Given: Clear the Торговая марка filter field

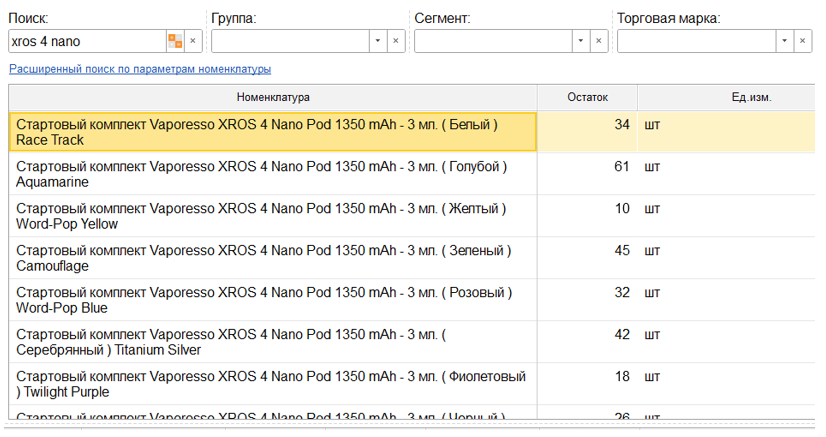Looking at the screenshot, I should (x=802, y=41).
